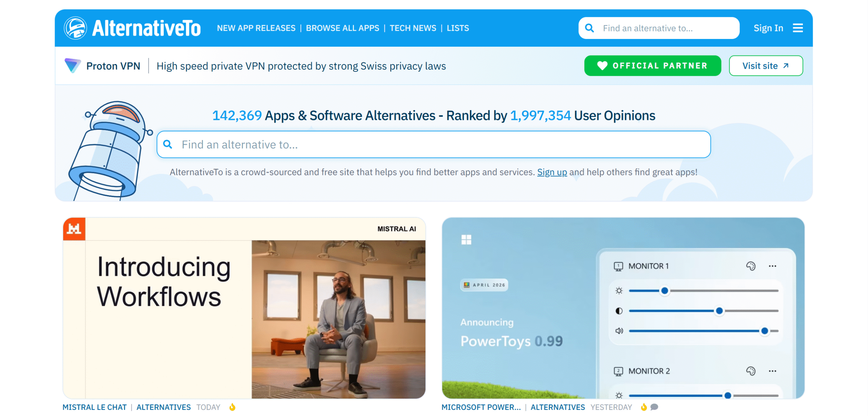Click the Yesterday date label
The height and width of the screenshot is (416, 868).
click(x=611, y=407)
